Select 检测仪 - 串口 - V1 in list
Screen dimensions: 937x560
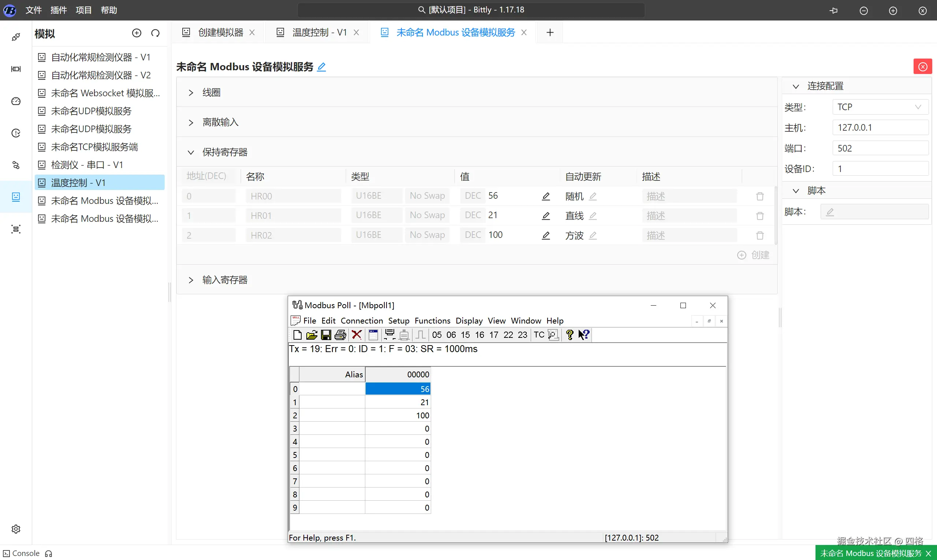[87, 165]
